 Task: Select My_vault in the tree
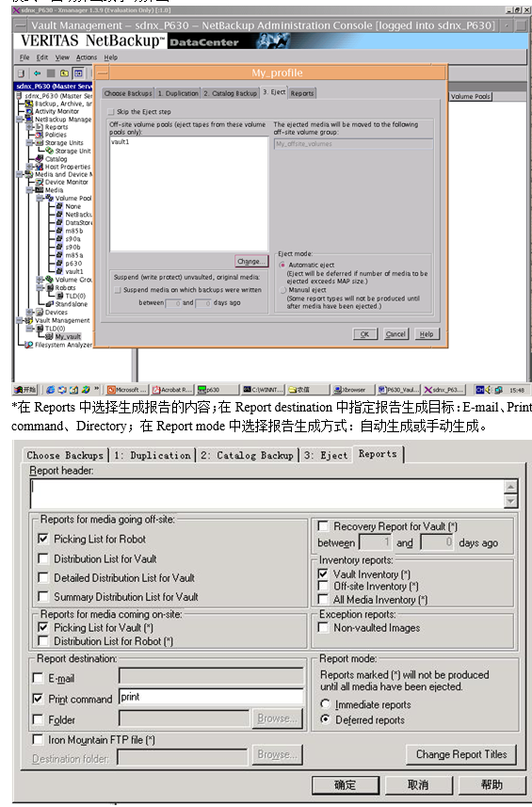pyautogui.click(x=68, y=336)
